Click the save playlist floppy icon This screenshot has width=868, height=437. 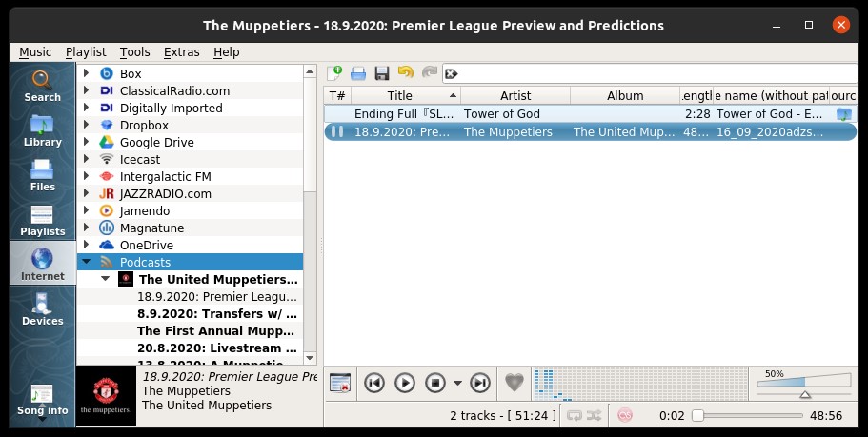(x=382, y=73)
